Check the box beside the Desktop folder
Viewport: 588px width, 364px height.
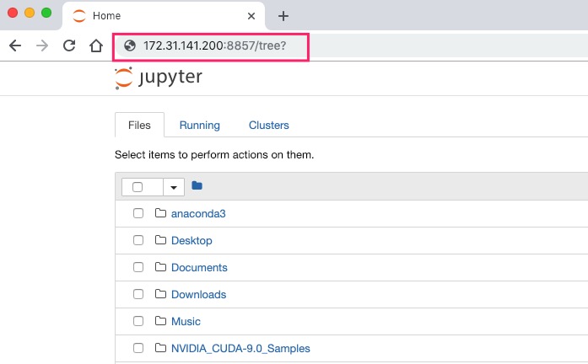138,240
